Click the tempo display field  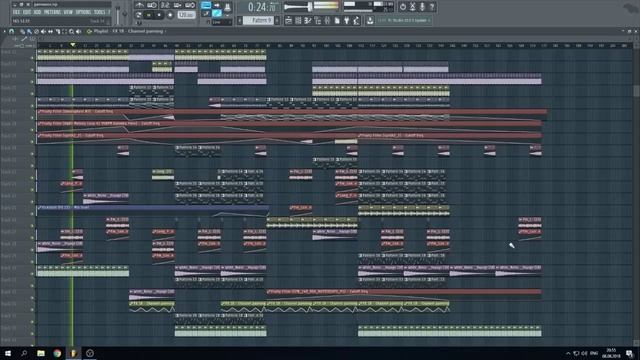[x=187, y=15]
